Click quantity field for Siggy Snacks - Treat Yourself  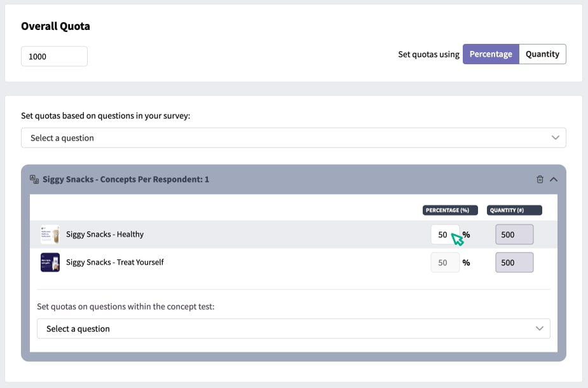514,263
